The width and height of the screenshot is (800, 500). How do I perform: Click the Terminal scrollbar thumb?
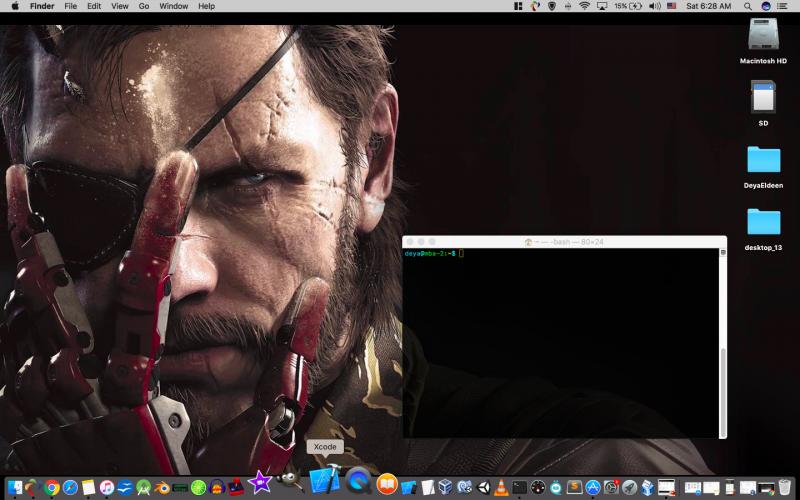point(722,393)
